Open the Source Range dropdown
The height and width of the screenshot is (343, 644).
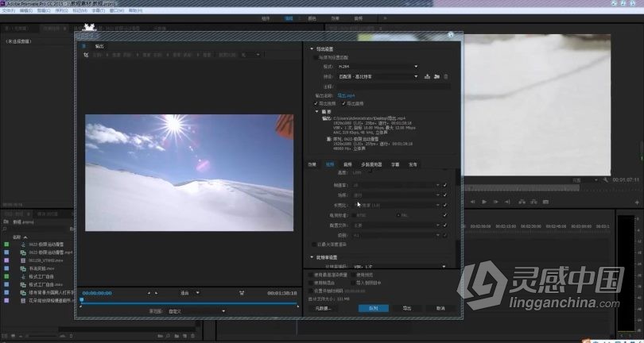196,311
